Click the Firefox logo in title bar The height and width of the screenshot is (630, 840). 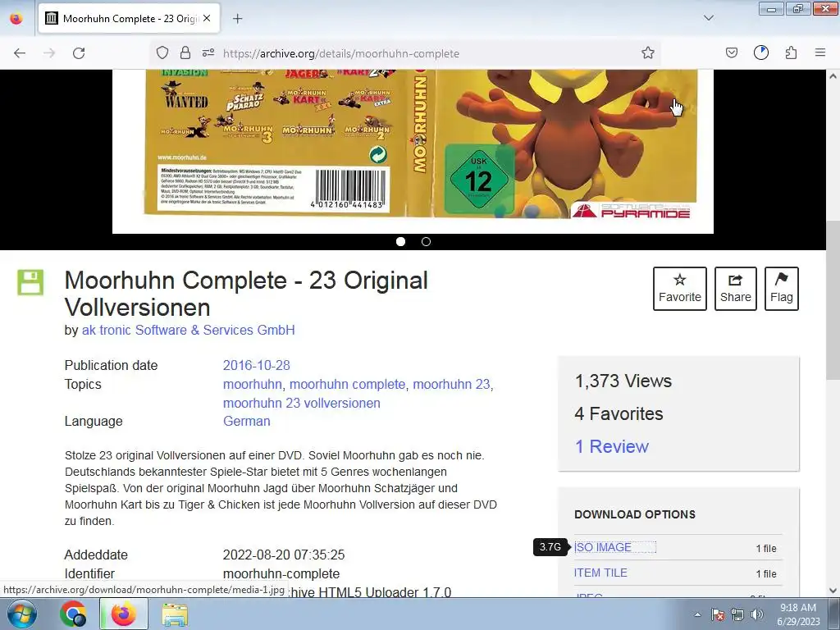pyautogui.click(x=16, y=18)
